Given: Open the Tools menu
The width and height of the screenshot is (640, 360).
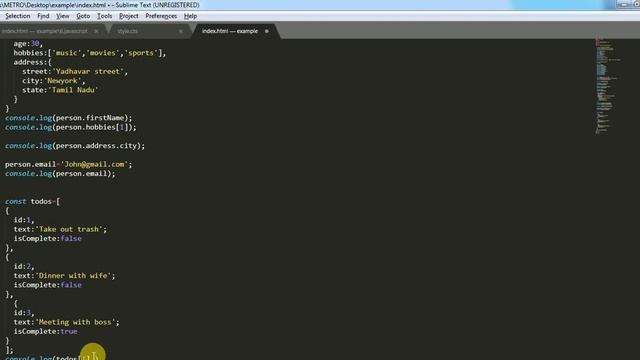Looking at the screenshot, I should pyautogui.click(x=104, y=16).
